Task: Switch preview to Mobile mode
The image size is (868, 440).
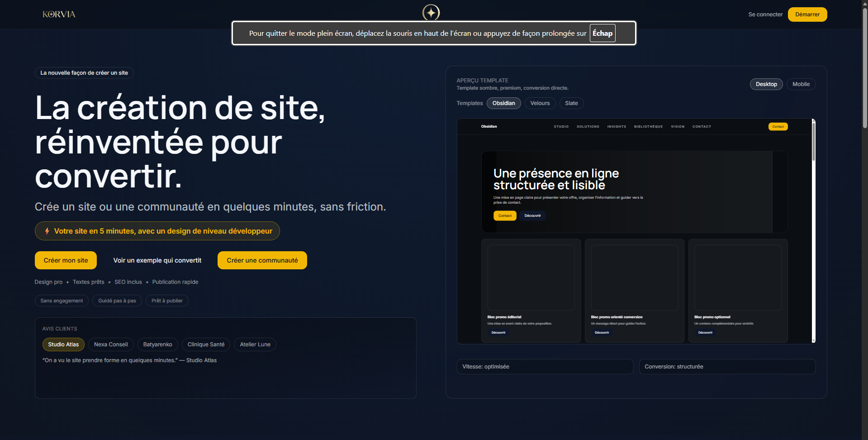Action: click(x=801, y=84)
